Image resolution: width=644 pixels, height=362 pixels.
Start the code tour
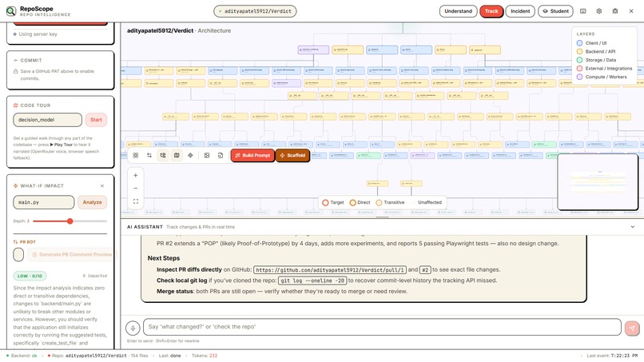(96, 120)
